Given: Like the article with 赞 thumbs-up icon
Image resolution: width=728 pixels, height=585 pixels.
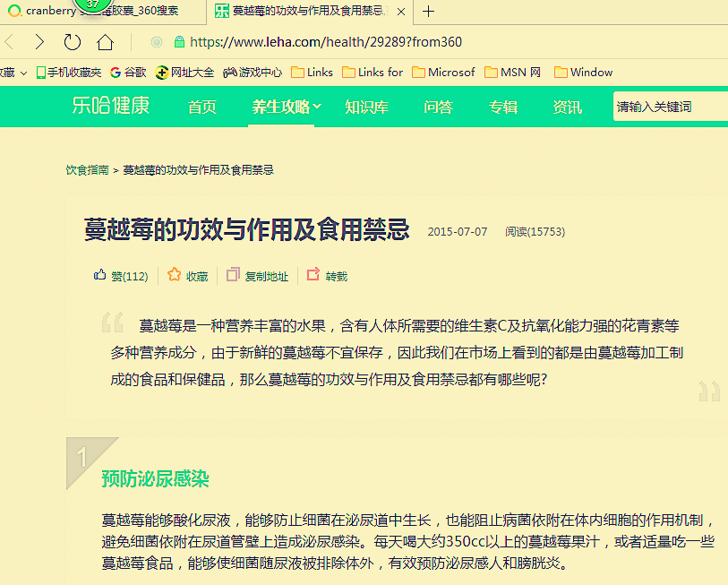Looking at the screenshot, I should 100,276.
